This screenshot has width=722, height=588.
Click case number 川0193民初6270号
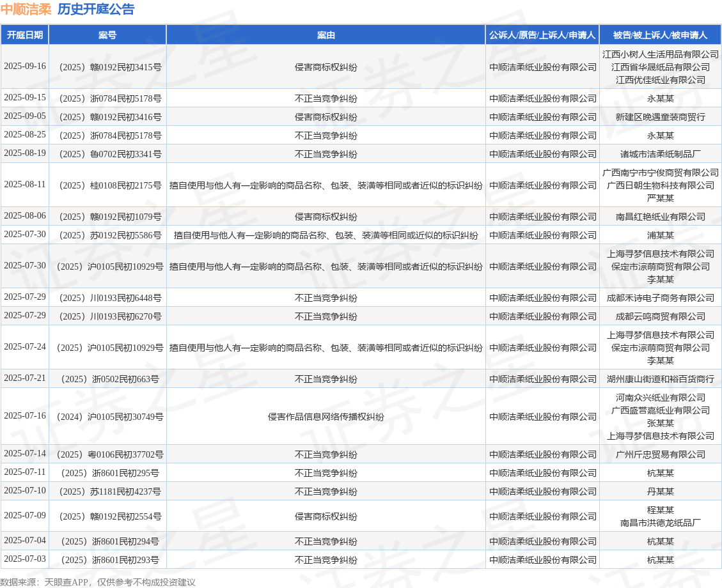[x=110, y=316]
